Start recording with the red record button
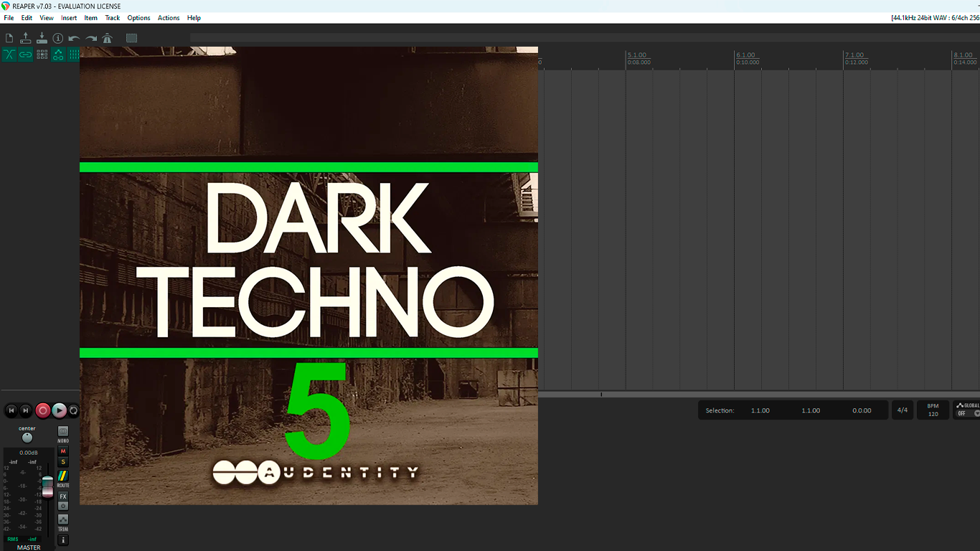 [x=43, y=410]
